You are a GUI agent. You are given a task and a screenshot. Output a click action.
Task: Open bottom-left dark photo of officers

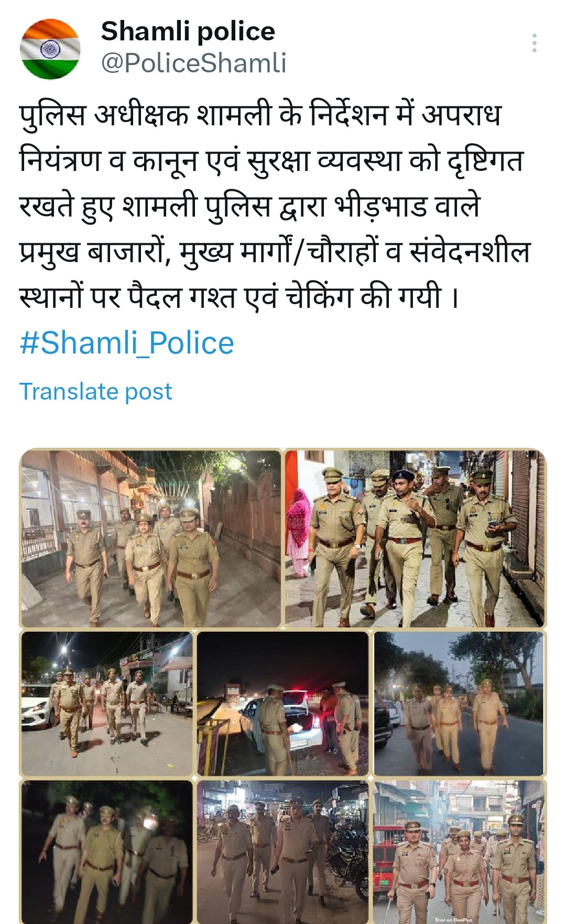(x=107, y=852)
